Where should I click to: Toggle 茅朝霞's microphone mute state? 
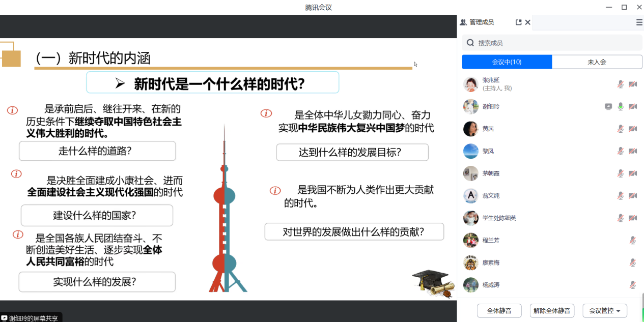621,173
